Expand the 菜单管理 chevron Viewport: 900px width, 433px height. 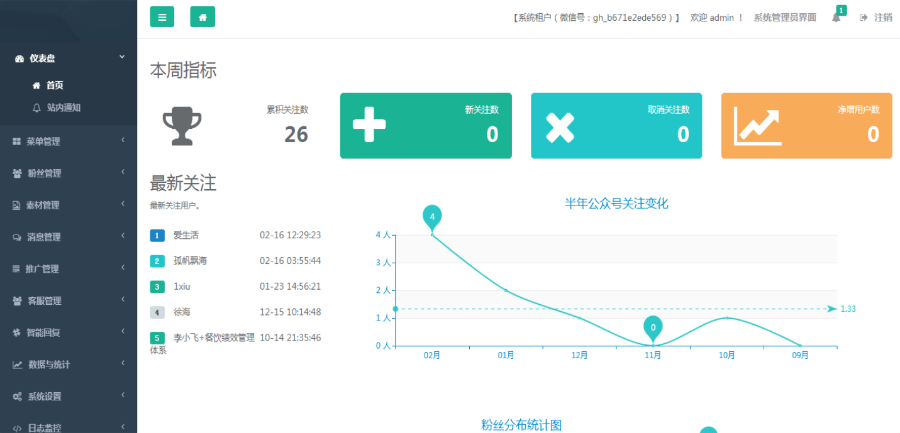[123, 141]
